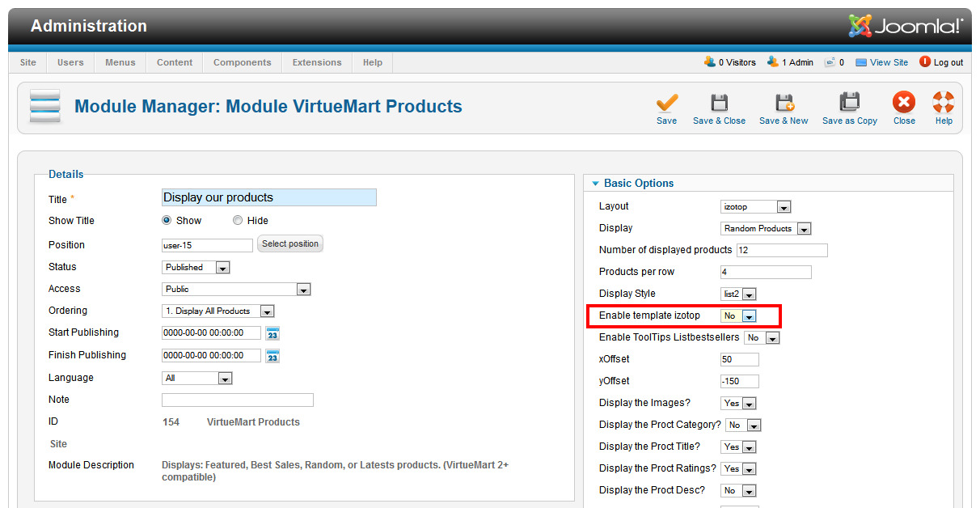Image resolution: width=980 pixels, height=508 pixels.
Task: Click the Save & Close icon
Action: 719,104
